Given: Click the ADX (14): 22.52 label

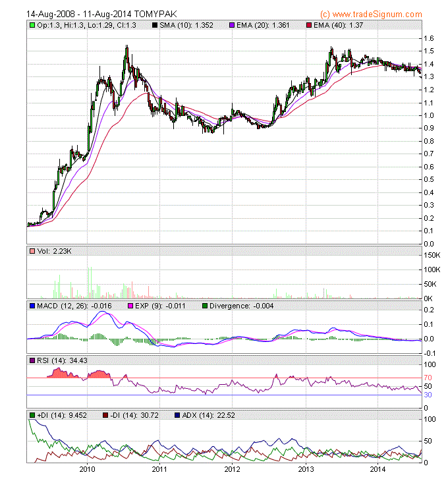Looking at the screenshot, I should [x=208, y=415].
